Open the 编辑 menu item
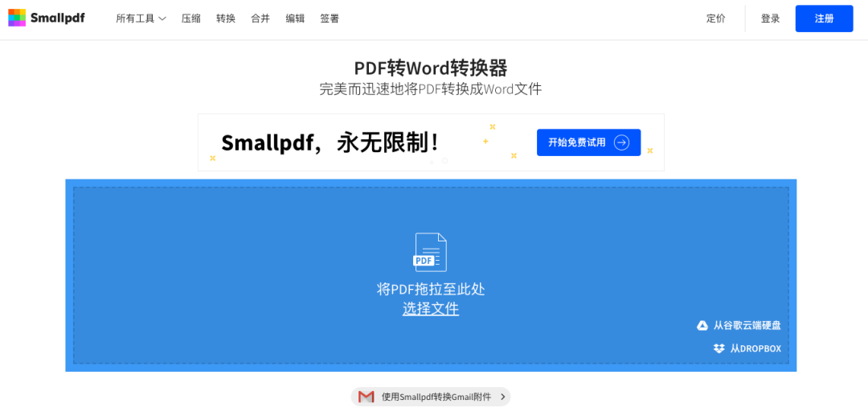Viewport: 868px width, 416px height. pos(295,19)
